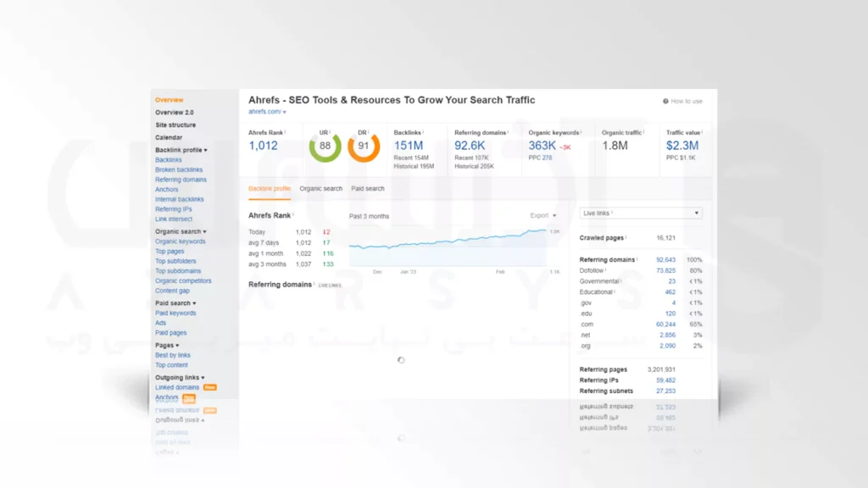Open the Organic keywords sidebar link
Screen dimensions: 868x488
tap(180, 241)
